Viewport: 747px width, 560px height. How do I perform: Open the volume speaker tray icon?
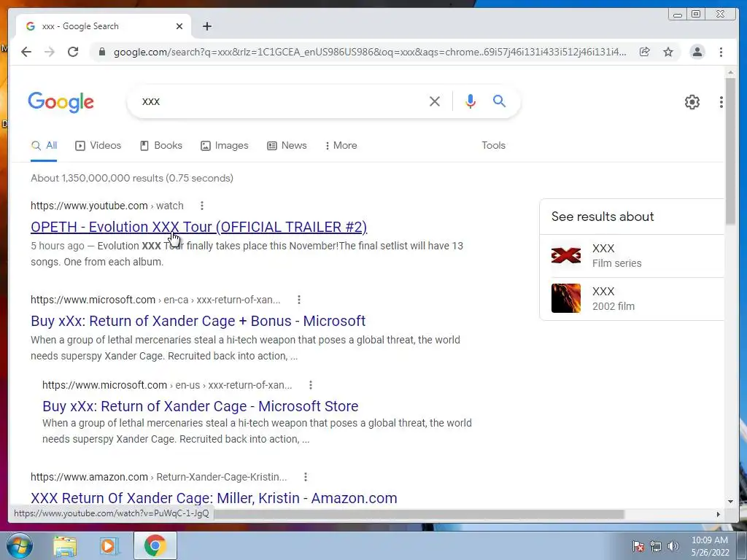point(673,546)
